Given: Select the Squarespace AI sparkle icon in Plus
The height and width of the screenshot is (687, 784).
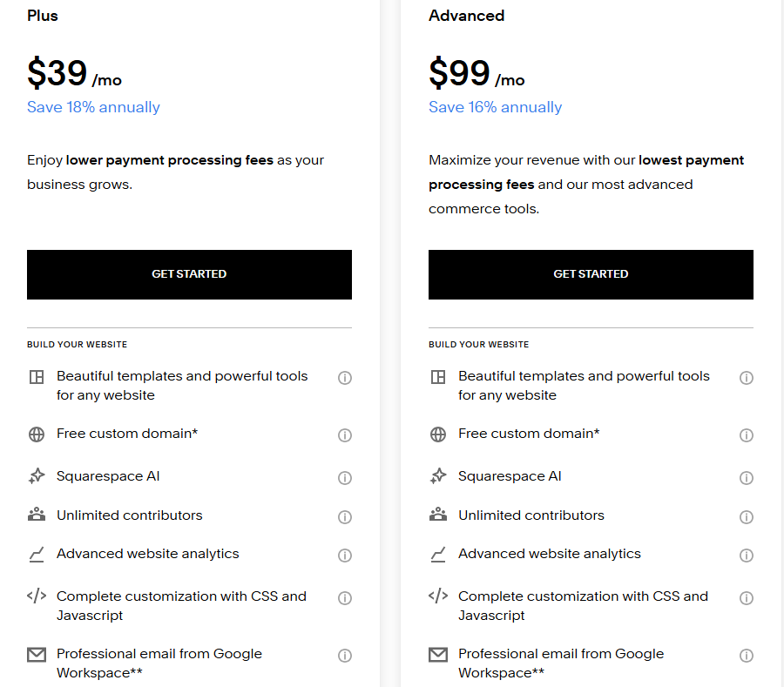Looking at the screenshot, I should (36, 476).
